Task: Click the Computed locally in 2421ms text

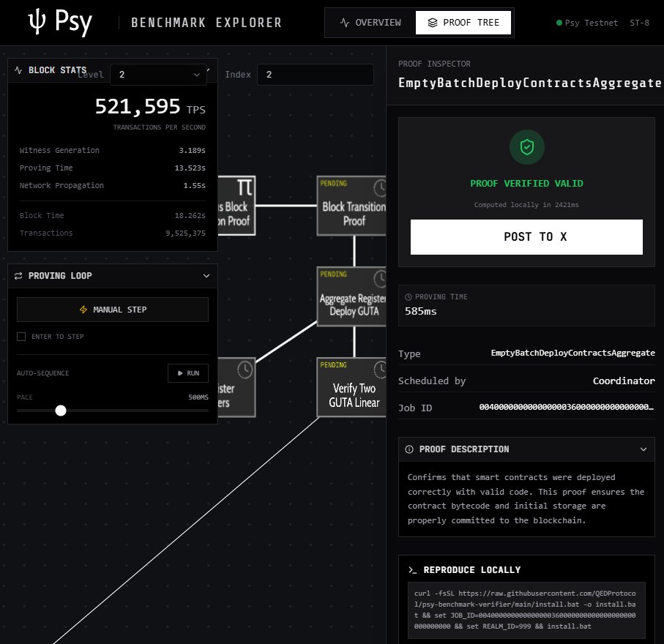Action: tap(526, 205)
